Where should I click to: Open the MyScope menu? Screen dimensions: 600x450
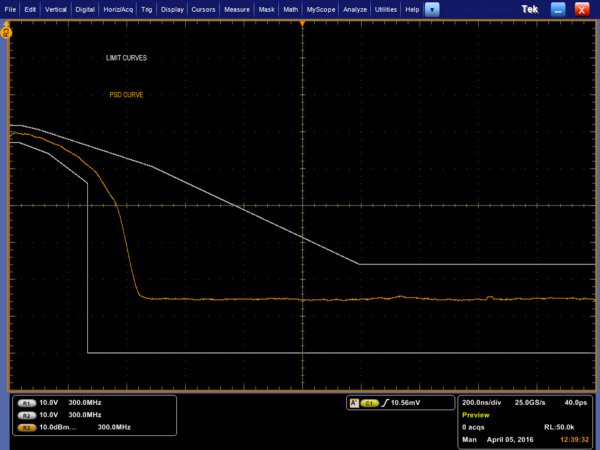[321, 10]
